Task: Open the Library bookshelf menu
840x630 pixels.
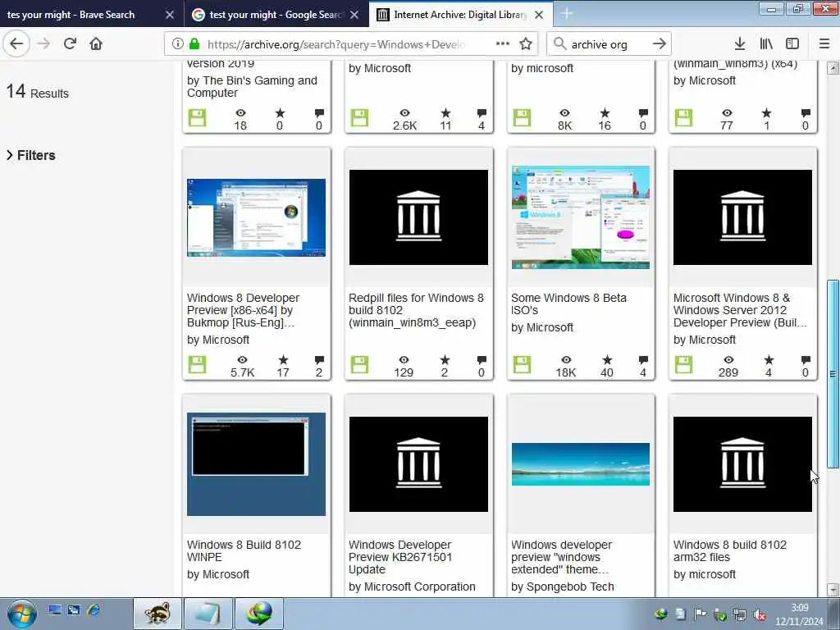Action: coord(767,44)
